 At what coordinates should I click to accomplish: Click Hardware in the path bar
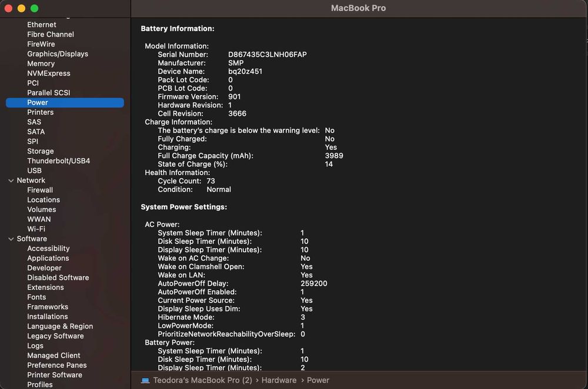279,380
